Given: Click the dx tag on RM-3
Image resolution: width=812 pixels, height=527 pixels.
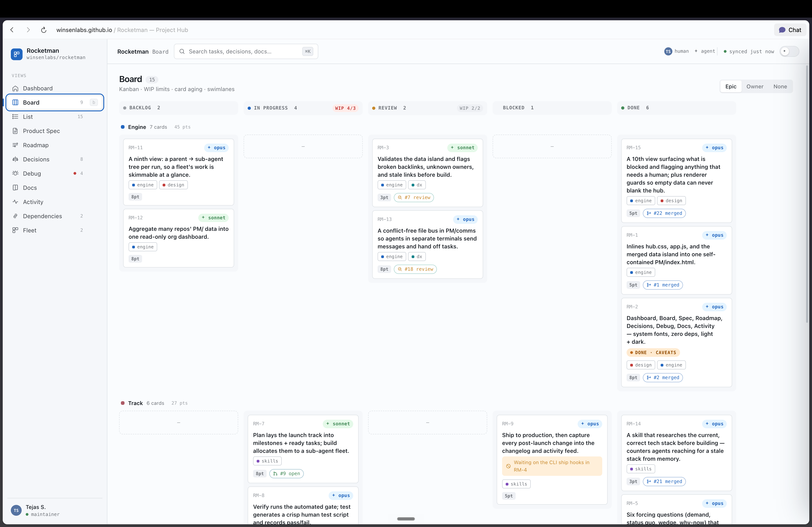Looking at the screenshot, I should tap(417, 185).
